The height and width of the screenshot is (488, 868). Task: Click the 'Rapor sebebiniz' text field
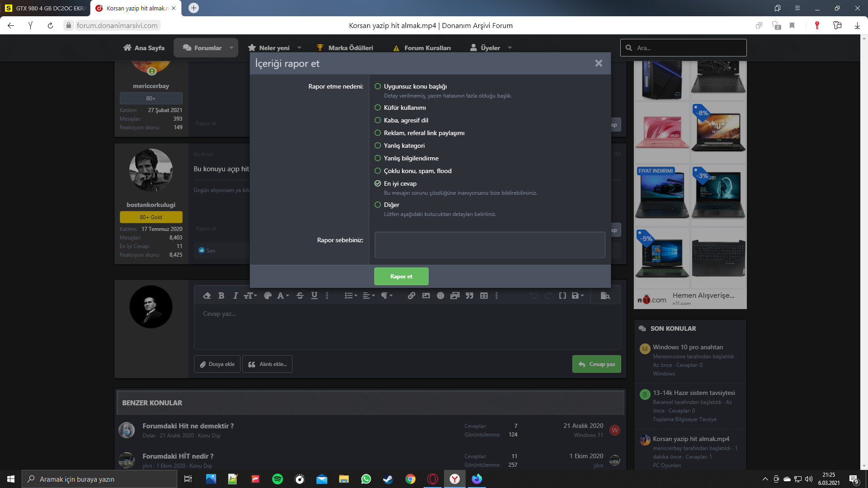(490, 245)
